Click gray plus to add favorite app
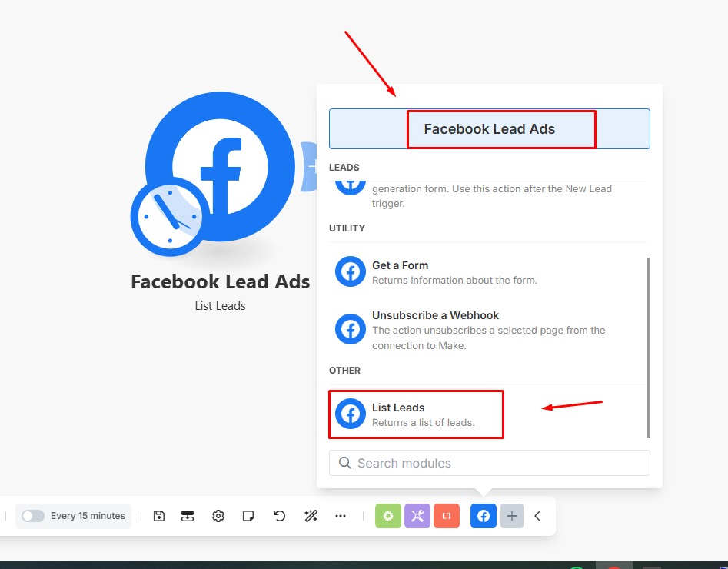Image resolution: width=728 pixels, height=569 pixels. [x=512, y=516]
